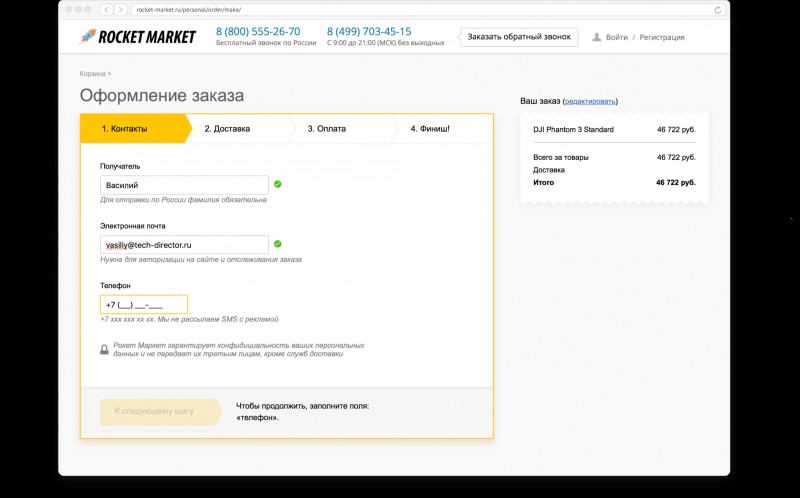The height and width of the screenshot is (498, 800).
Task: Click the Получатель name input field
Action: pyautogui.click(x=184, y=185)
